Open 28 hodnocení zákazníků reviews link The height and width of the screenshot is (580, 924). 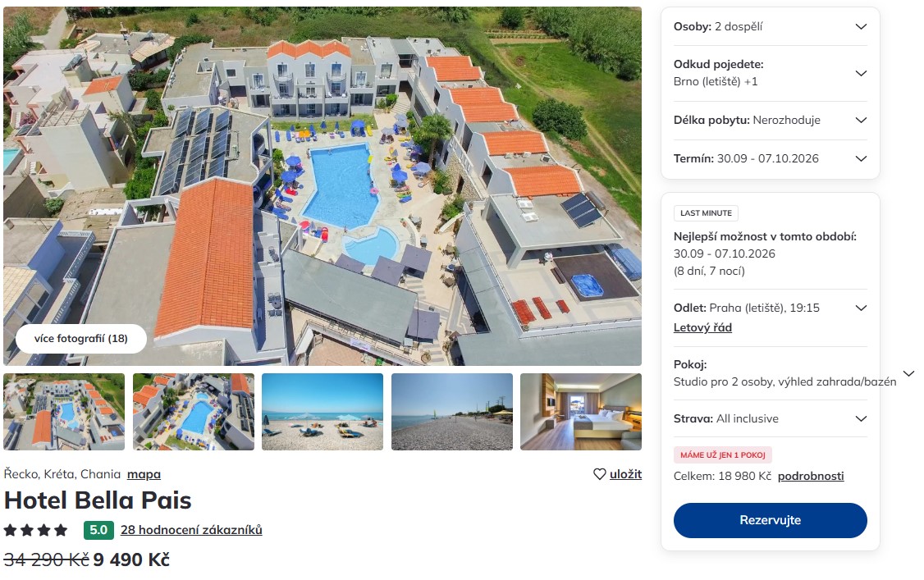click(191, 530)
